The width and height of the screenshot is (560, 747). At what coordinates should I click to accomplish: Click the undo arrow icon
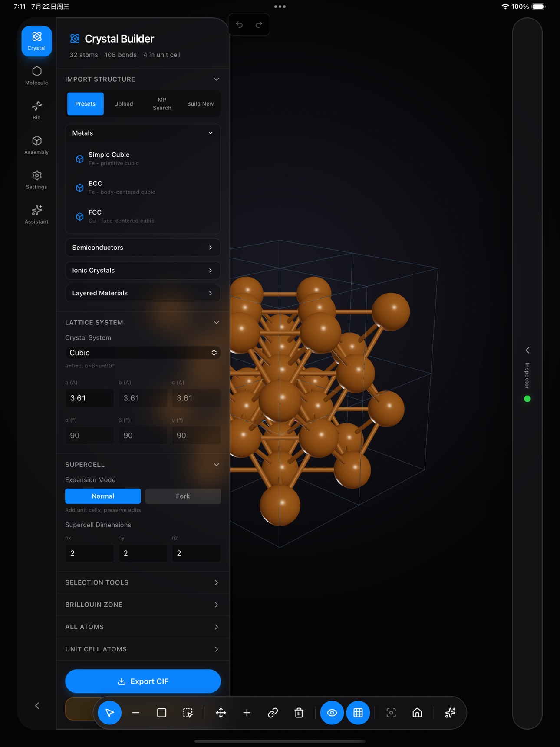(x=239, y=24)
